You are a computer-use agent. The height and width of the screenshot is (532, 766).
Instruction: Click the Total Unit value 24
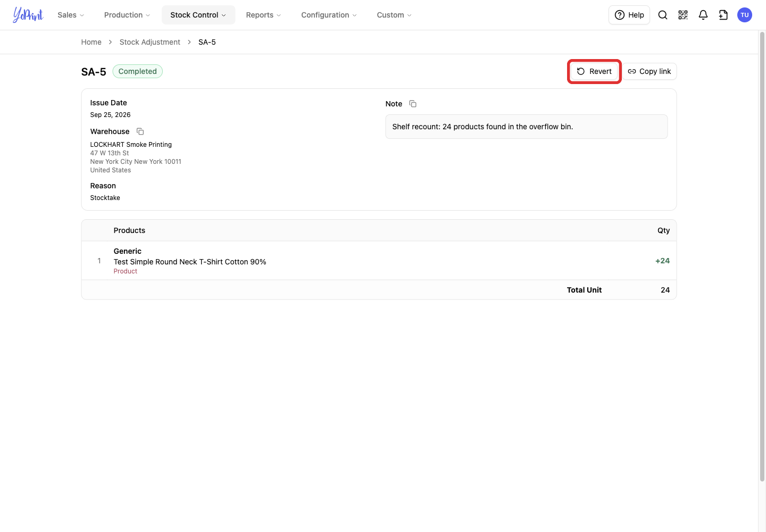[665, 290]
